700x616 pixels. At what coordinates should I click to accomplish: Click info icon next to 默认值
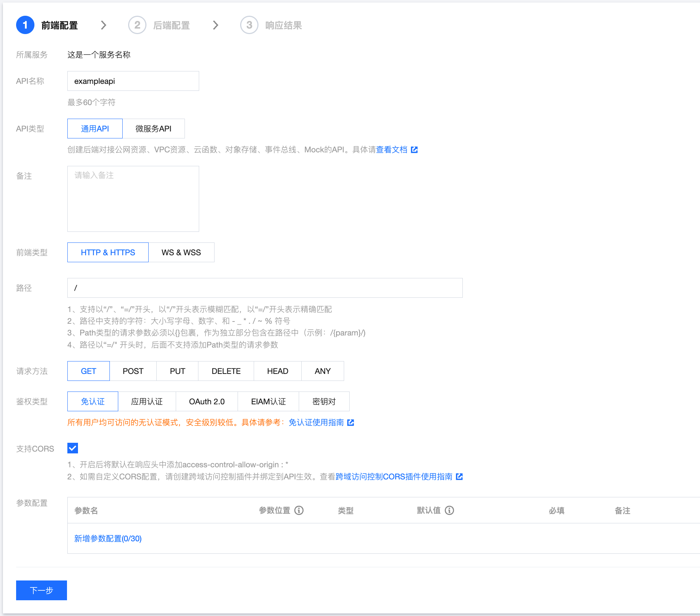(450, 511)
